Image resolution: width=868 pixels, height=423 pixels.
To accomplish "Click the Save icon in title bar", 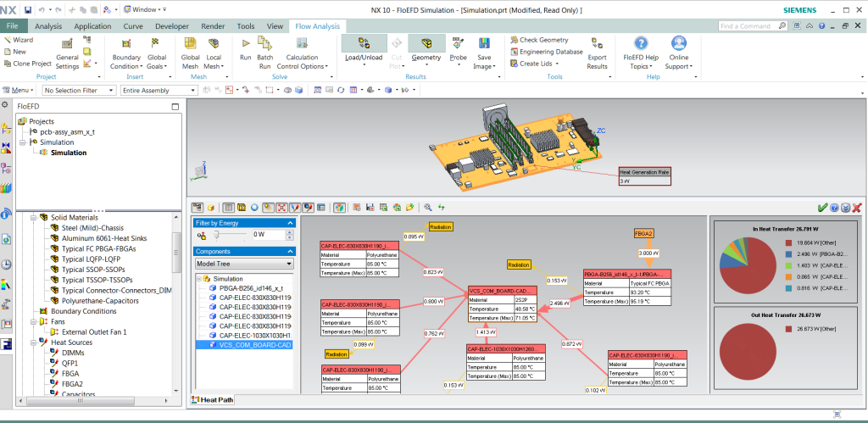I will tap(28, 10).
